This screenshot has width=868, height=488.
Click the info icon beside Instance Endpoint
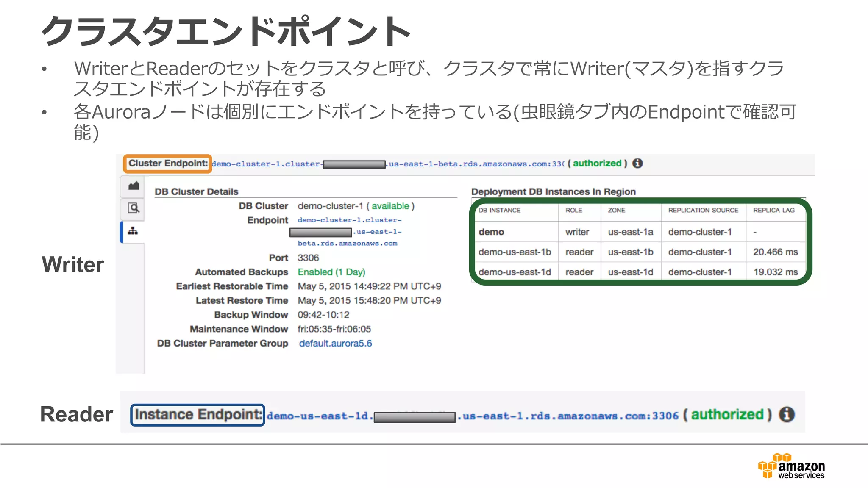(x=787, y=414)
